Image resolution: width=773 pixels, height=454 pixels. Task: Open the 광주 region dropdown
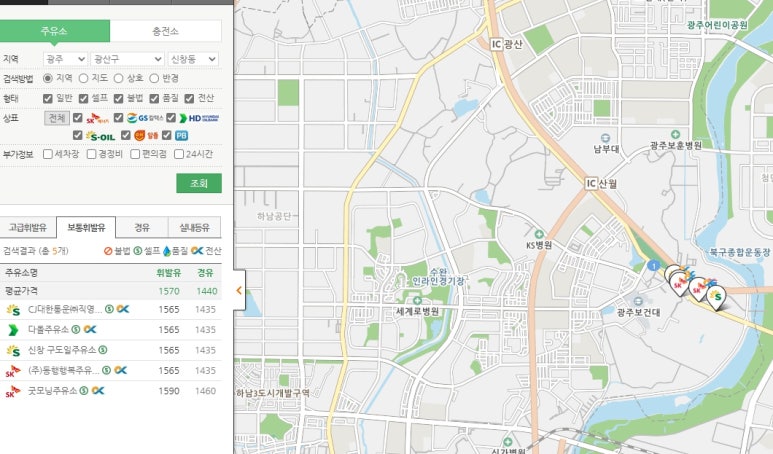pos(65,59)
